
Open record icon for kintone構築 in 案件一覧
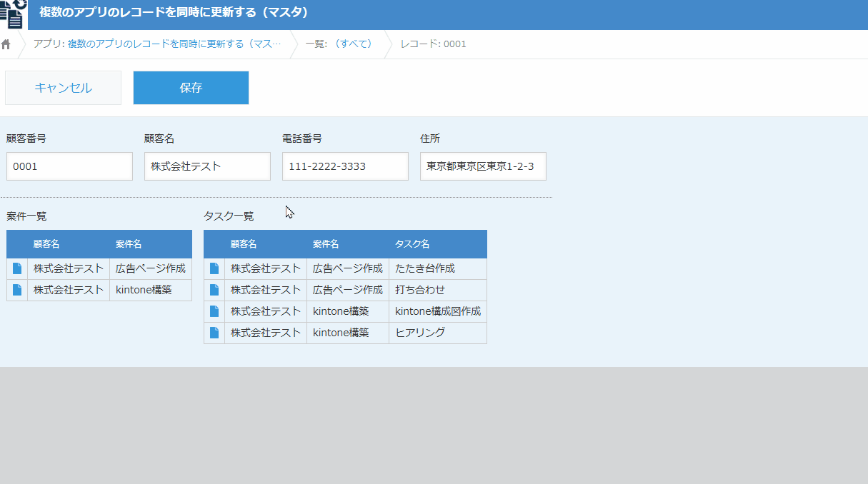tap(17, 290)
